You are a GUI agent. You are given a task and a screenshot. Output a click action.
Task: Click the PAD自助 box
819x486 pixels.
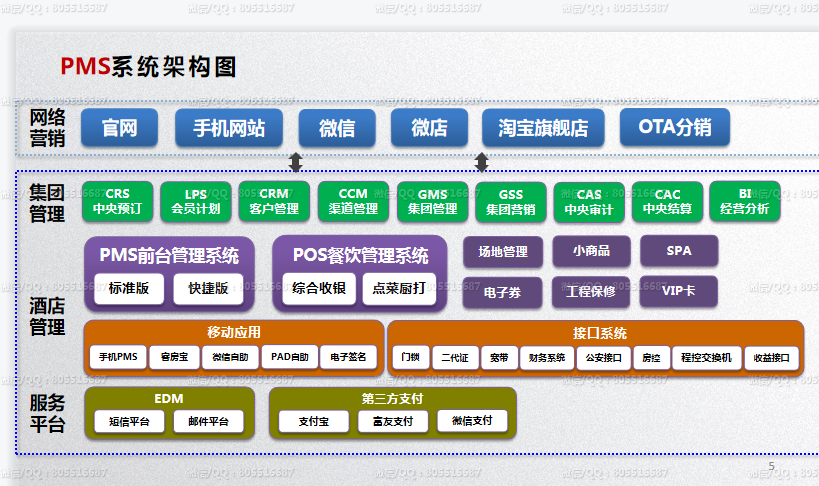click(x=289, y=357)
